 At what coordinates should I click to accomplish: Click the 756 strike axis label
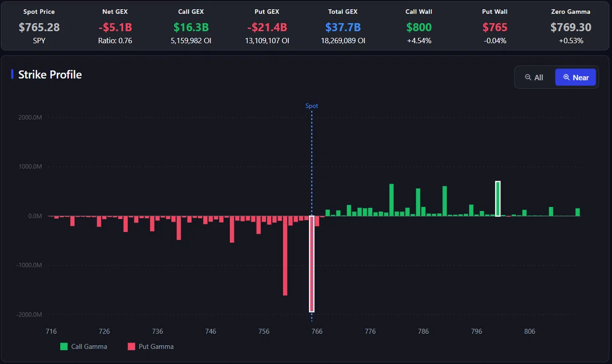tap(264, 331)
